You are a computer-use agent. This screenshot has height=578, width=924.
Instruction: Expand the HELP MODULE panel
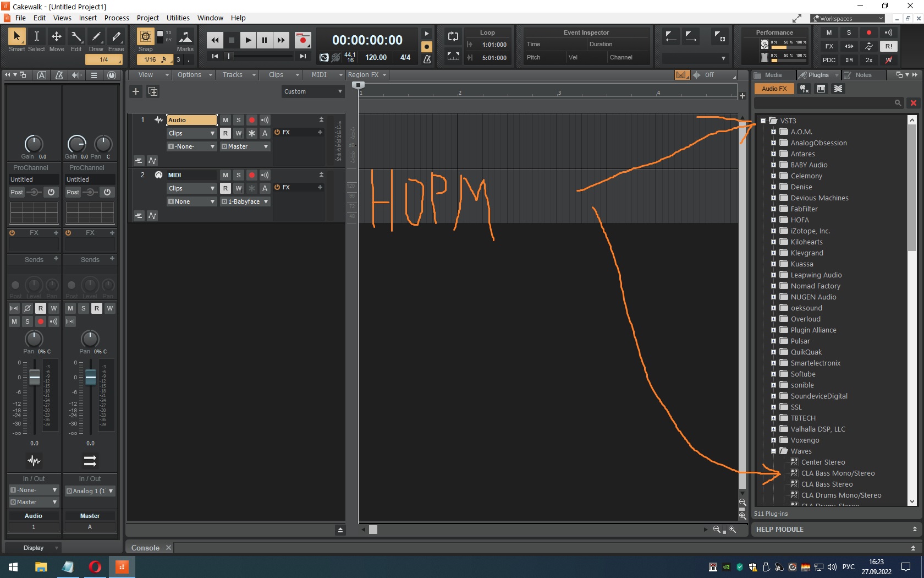tap(915, 529)
